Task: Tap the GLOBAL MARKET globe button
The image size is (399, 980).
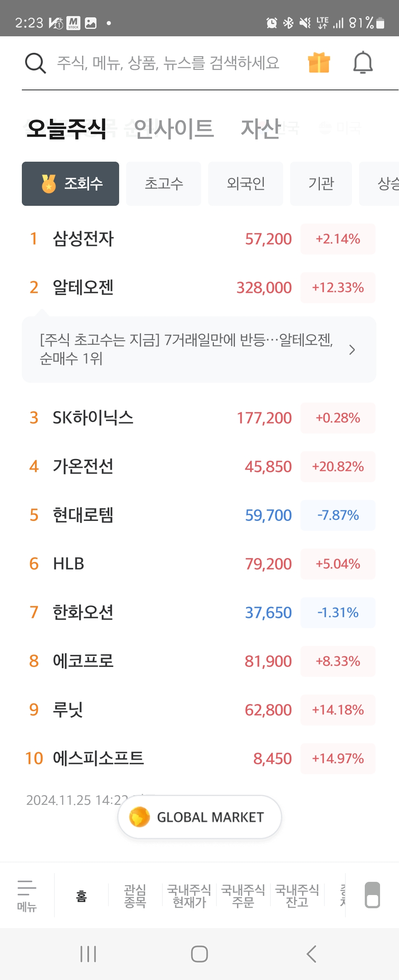Action: click(199, 817)
